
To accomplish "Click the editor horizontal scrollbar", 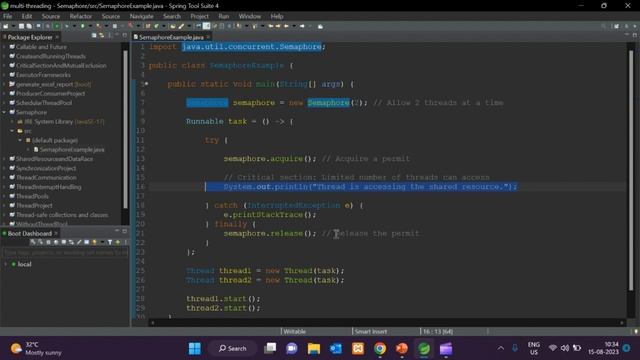I will click(x=387, y=322).
